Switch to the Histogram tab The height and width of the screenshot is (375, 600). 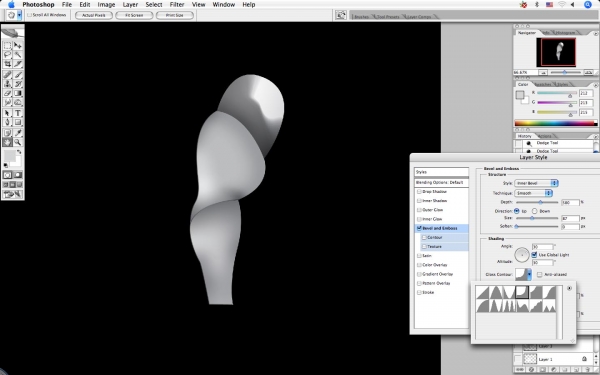point(565,33)
